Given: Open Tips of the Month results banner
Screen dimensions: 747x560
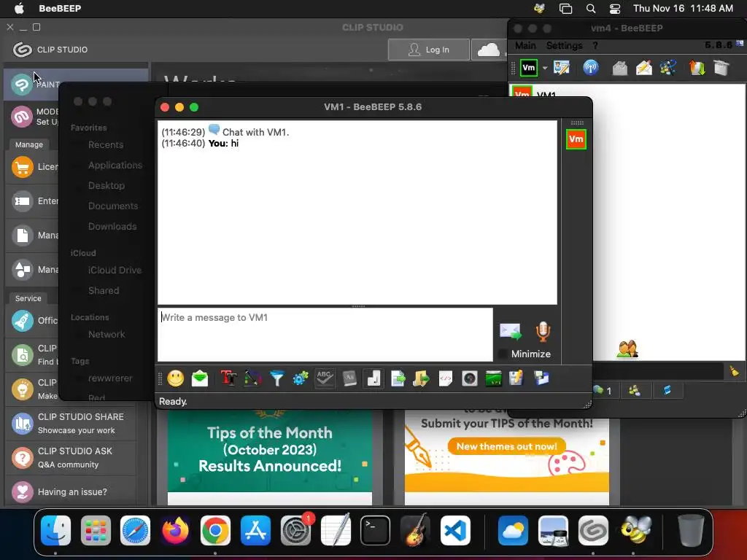Looking at the screenshot, I should pos(270,452).
